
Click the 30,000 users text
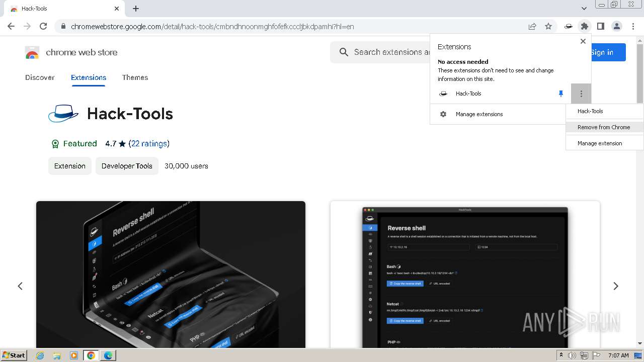pyautogui.click(x=186, y=166)
